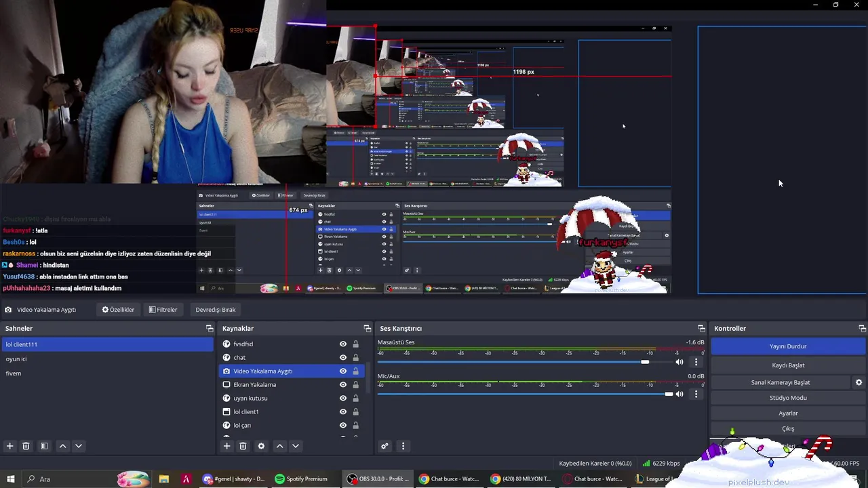Toggle visibility of chat source
The image size is (868, 488).
point(343,358)
